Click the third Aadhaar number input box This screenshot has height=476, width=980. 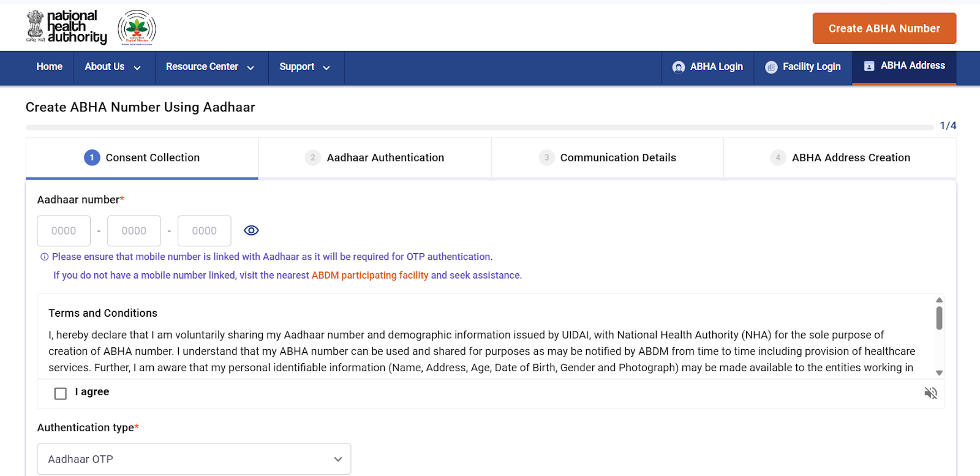click(205, 231)
